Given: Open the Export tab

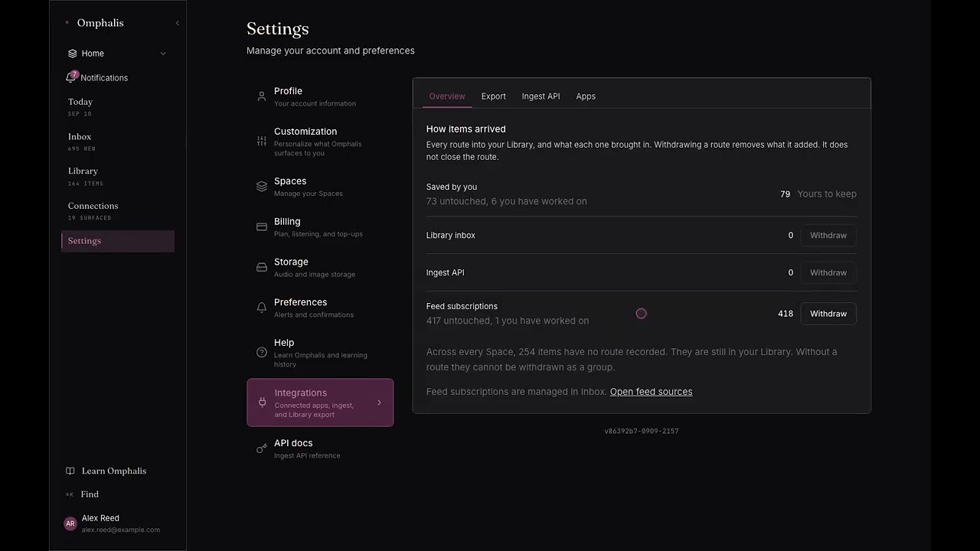Looking at the screenshot, I should click(x=494, y=96).
